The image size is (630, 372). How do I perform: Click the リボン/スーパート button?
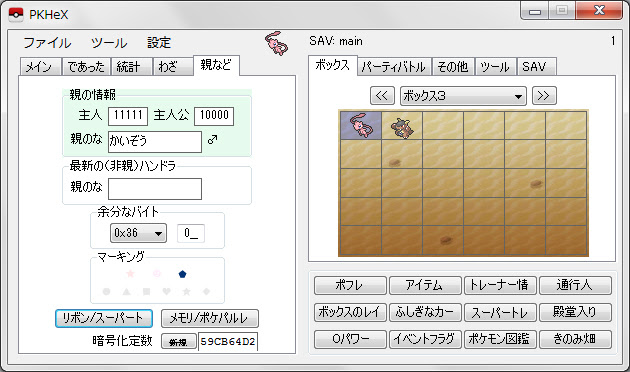104,318
